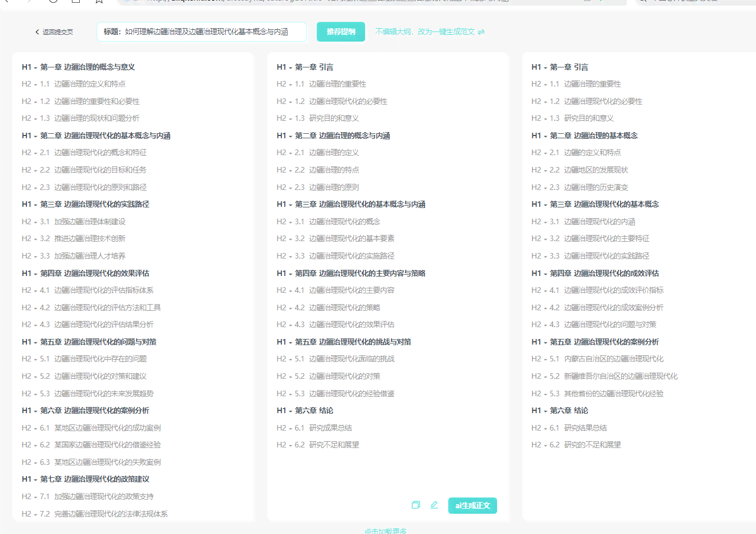The image size is (756, 534).
Task: Click heading 第五章 边疆治理现代化的问题与对策
Action: click(98, 342)
